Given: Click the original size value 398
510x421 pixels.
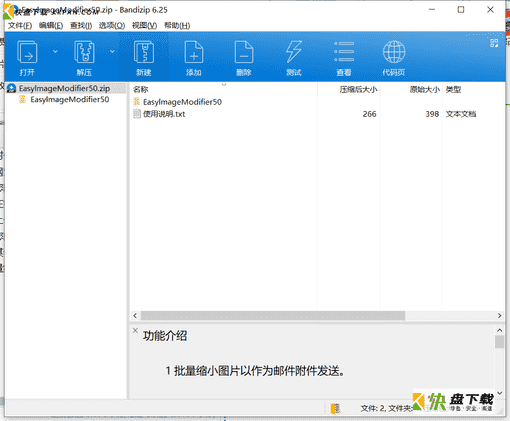Looking at the screenshot, I should pyautogui.click(x=432, y=114).
